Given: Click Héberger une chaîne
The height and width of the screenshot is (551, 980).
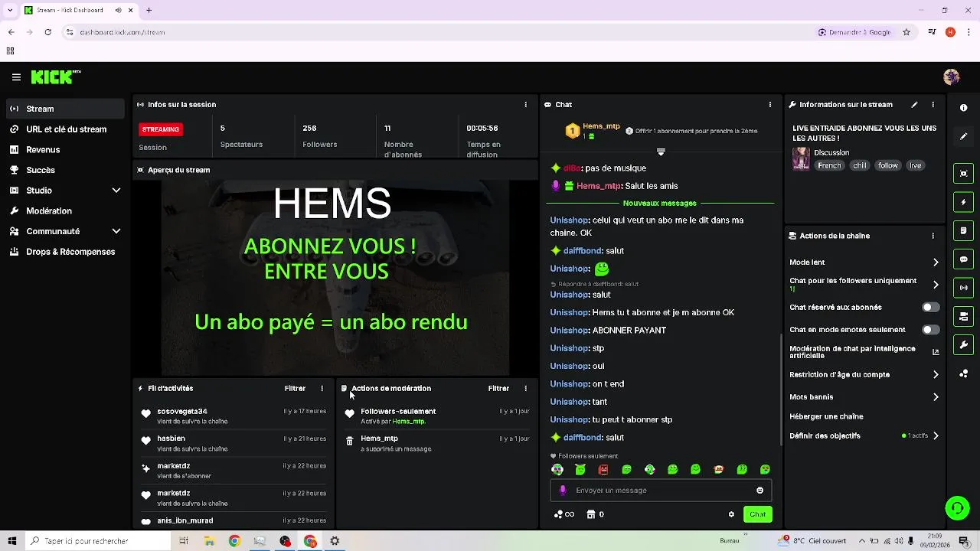Looking at the screenshot, I should coord(826,417).
